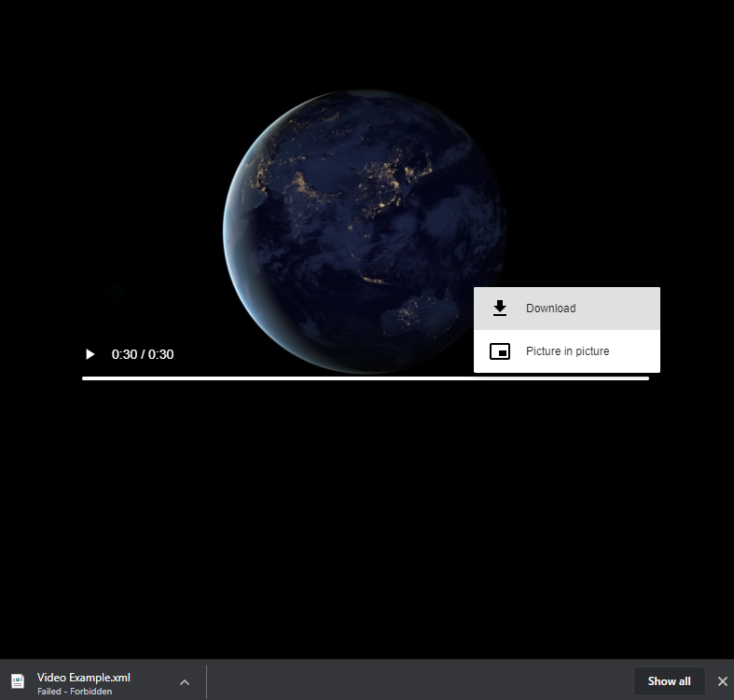The width and height of the screenshot is (734, 700).
Task: Click the 0:30 / 0:30 time display
Action: (x=143, y=355)
